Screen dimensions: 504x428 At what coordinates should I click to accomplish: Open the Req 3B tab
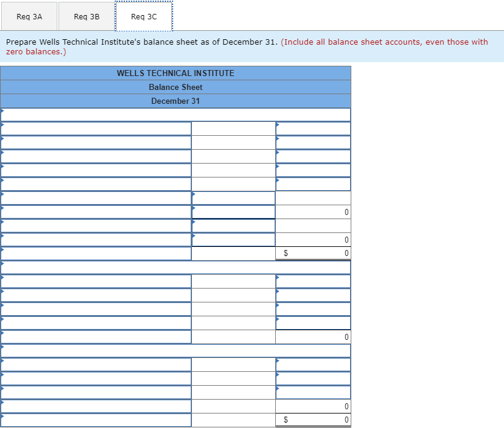coord(86,17)
